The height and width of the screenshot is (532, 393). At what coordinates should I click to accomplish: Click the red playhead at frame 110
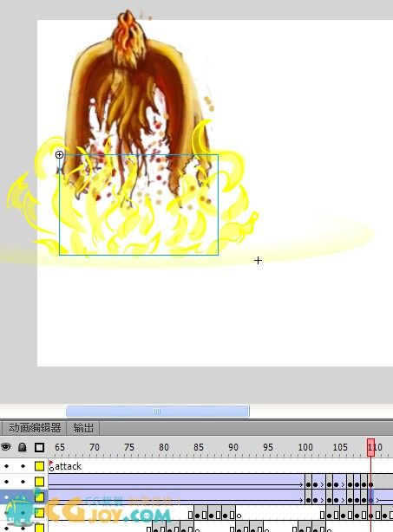point(371,447)
